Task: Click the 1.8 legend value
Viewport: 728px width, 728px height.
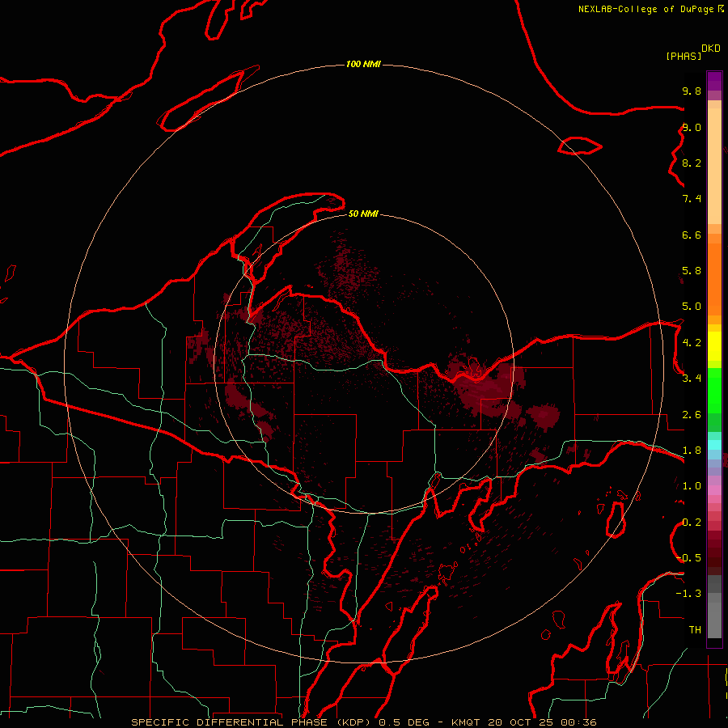Action: 692,451
